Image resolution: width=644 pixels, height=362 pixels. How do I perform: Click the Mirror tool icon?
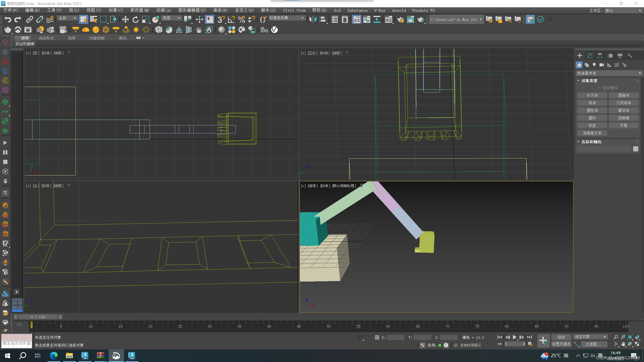tap(313, 20)
